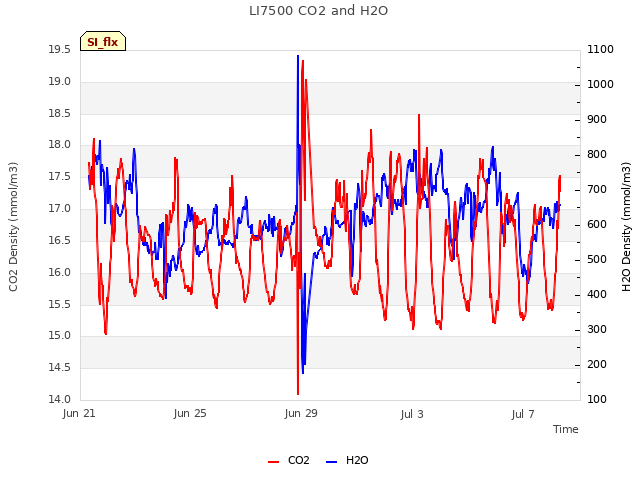This screenshot has width=640, height=480.
Task: Click the red CO2 peak at 18.5 near Jul 3
Action: pos(419,116)
